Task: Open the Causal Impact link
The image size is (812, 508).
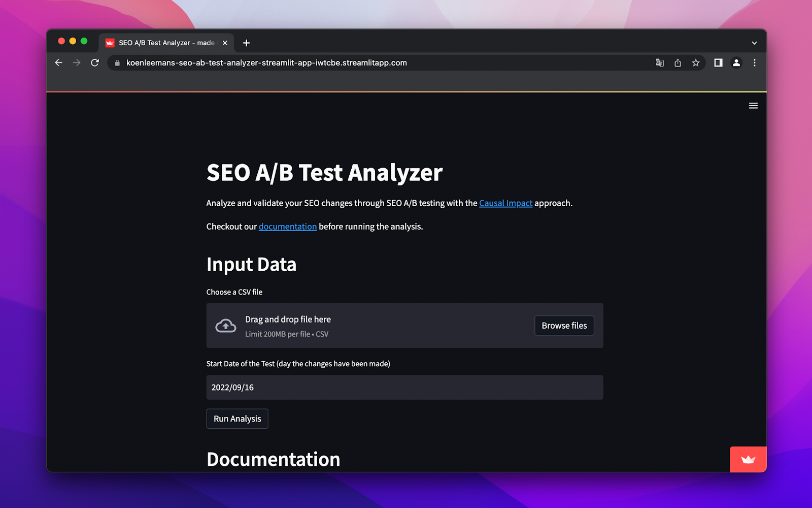Action: pyautogui.click(x=505, y=203)
